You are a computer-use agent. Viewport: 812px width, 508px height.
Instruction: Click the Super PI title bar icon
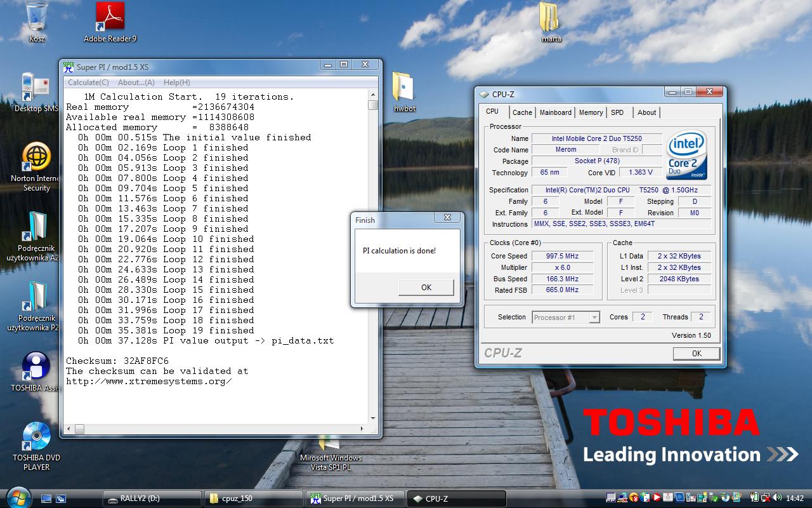click(x=69, y=67)
